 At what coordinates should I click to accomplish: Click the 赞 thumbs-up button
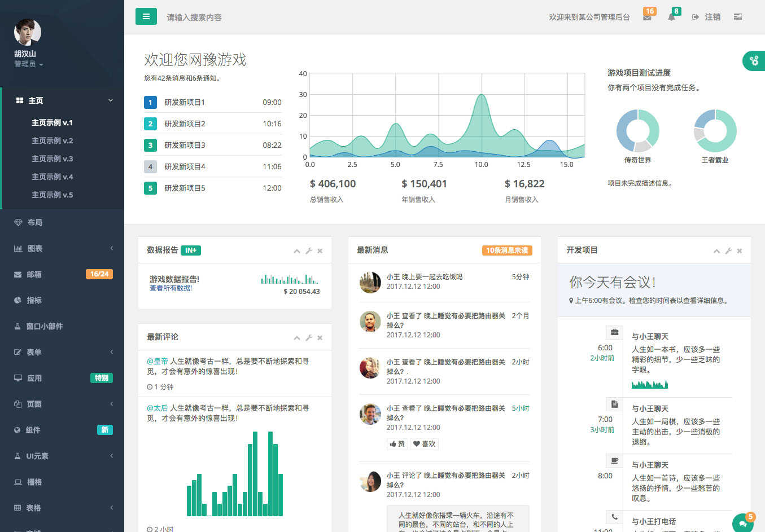pos(397,444)
